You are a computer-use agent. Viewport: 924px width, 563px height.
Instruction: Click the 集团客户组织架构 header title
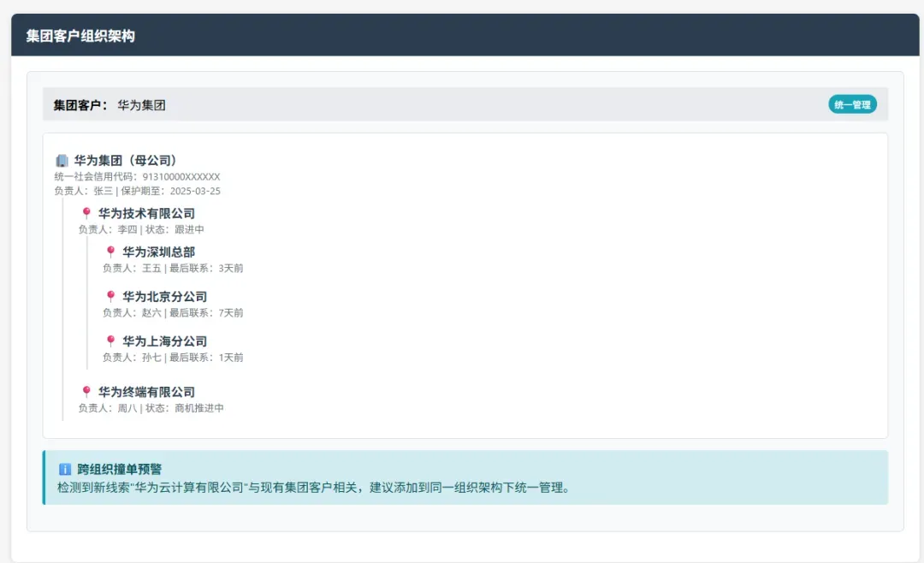80,36
